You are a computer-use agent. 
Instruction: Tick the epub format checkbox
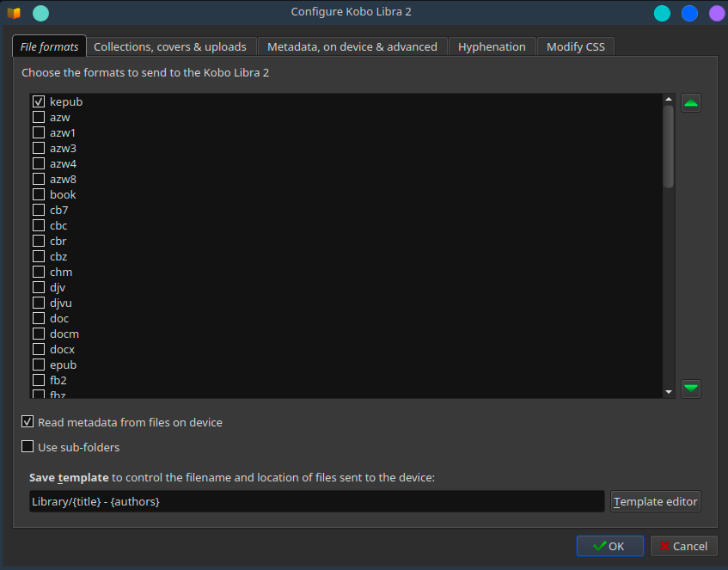click(39, 365)
